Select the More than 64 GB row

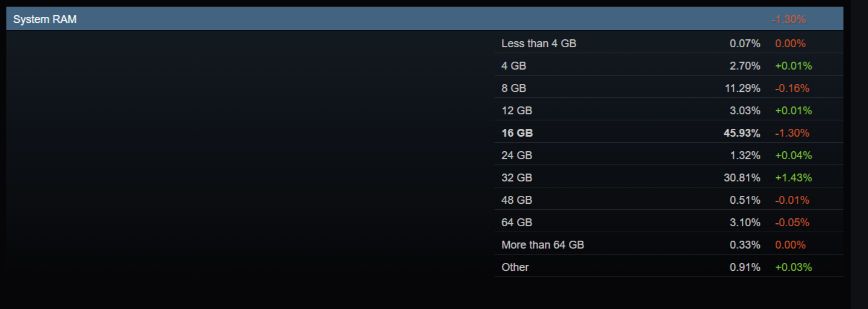click(x=542, y=245)
